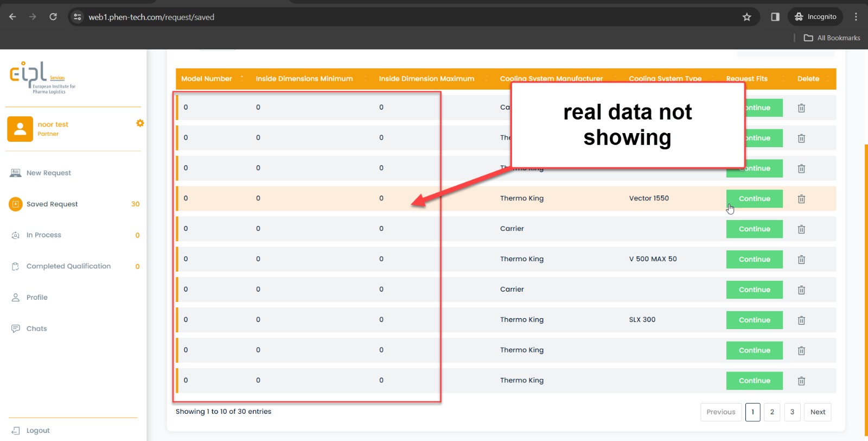
Task: Click the Chats speech bubble icon
Action: click(x=16, y=329)
